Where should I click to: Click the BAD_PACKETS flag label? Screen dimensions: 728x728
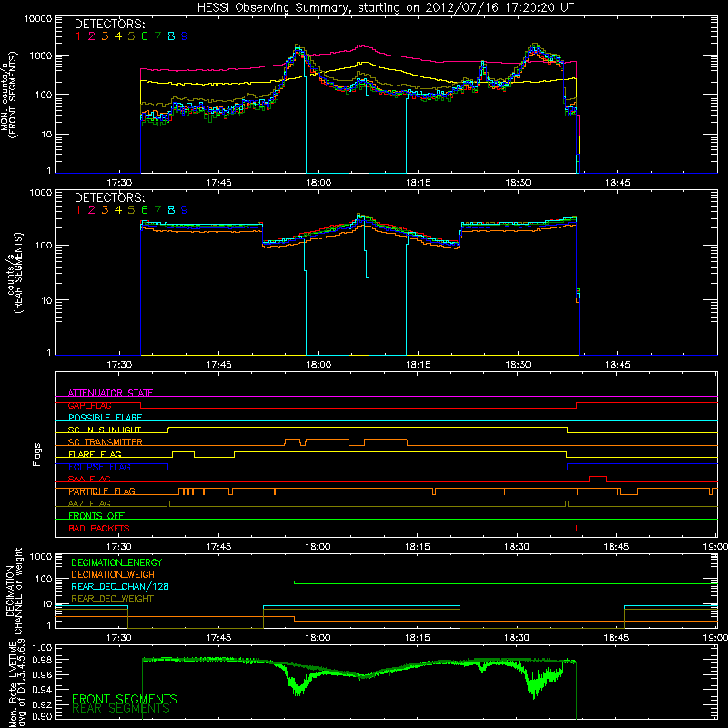[99, 528]
